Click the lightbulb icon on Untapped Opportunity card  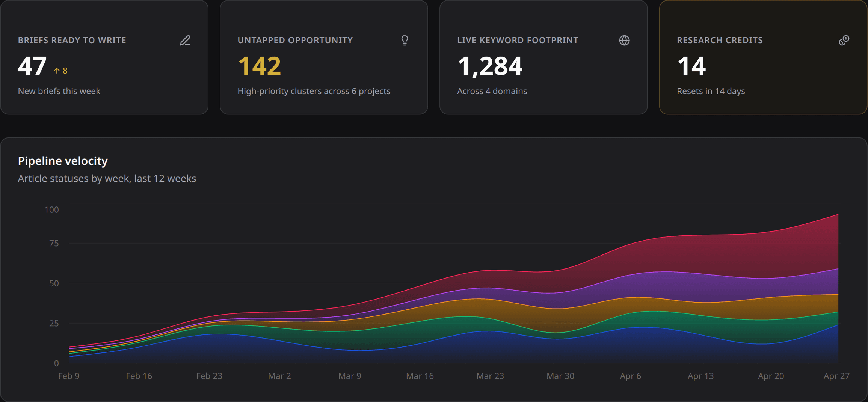tap(405, 41)
